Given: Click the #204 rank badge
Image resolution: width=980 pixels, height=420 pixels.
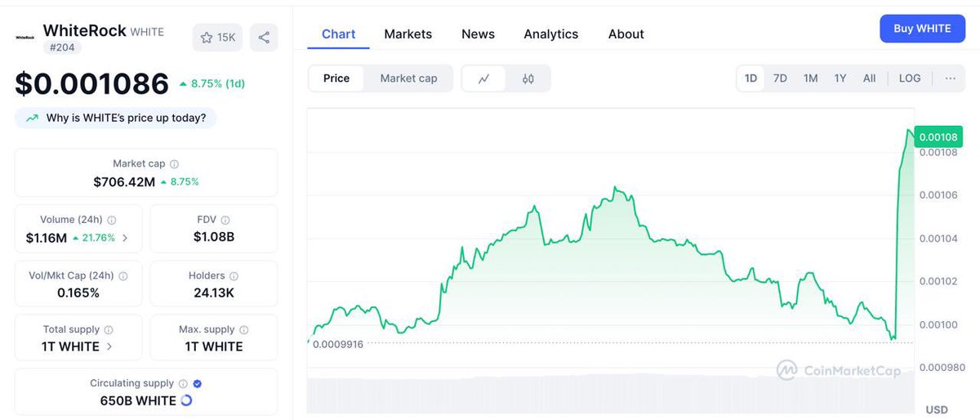Looking at the screenshot, I should [x=62, y=47].
